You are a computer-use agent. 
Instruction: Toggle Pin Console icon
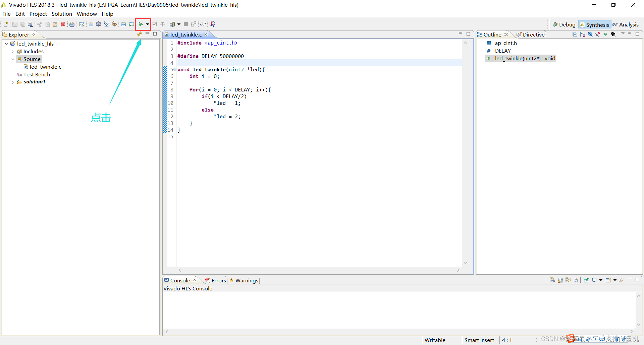click(x=586, y=280)
